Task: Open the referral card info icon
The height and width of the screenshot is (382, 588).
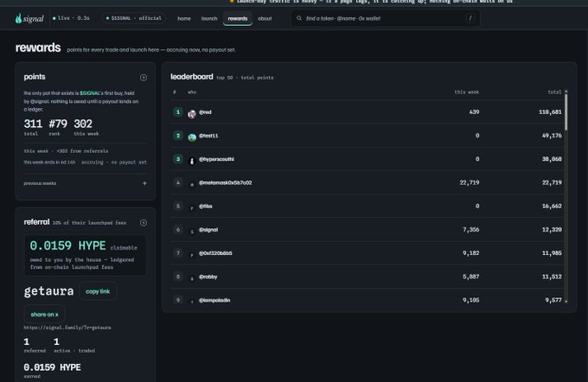Action: pos(144,223)
